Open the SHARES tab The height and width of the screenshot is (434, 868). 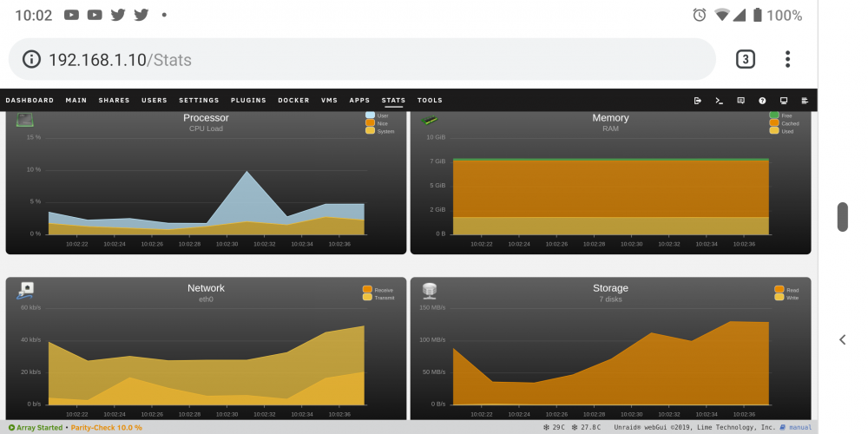click(114, 101)
